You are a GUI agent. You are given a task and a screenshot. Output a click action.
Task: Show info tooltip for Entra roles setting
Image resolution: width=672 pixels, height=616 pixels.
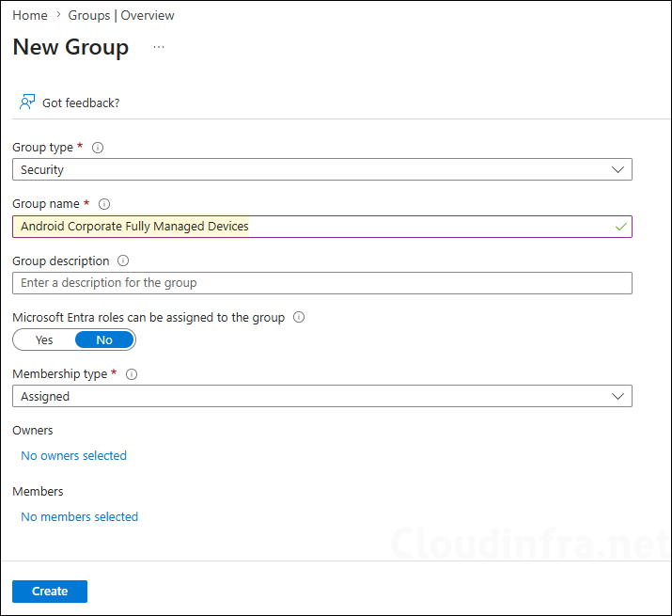[x=299, y=317]
